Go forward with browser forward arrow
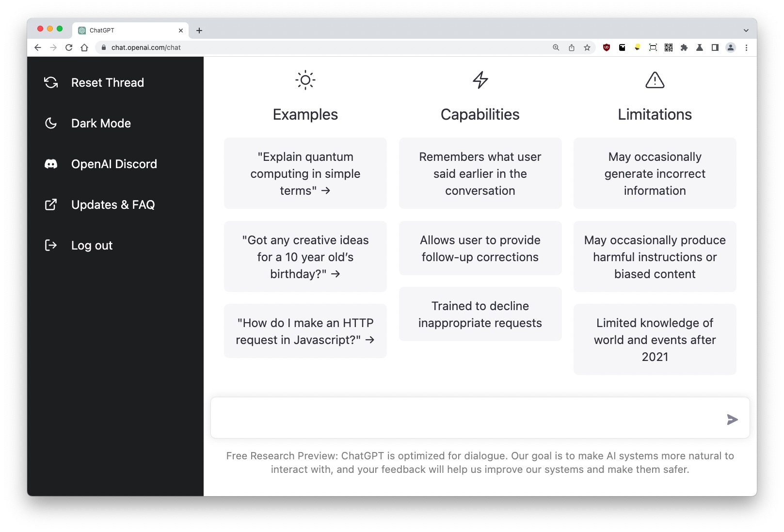The width and height of the screenshot is (784, 532). pyautogui.click(x=53, y=47)
